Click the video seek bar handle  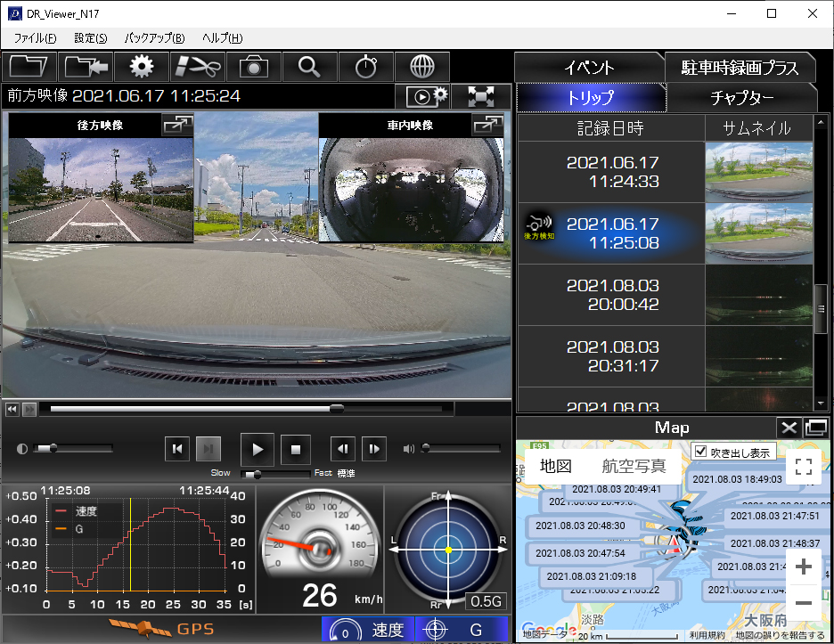pos(336,409)
